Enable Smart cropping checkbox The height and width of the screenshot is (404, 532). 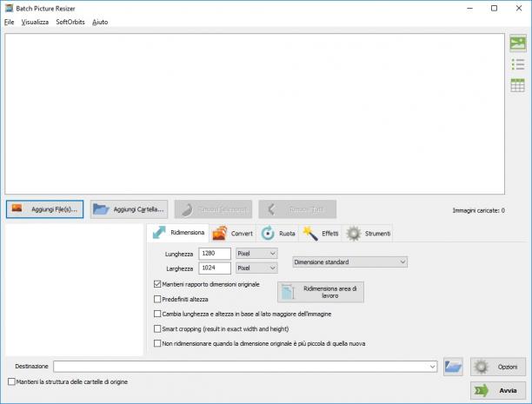click(x=157, y=328)
